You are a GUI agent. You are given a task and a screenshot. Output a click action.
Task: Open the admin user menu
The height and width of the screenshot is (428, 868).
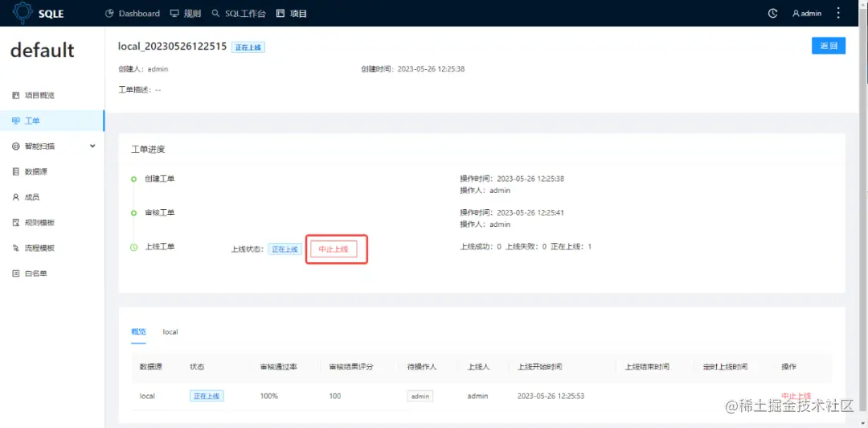click(807, 14)
